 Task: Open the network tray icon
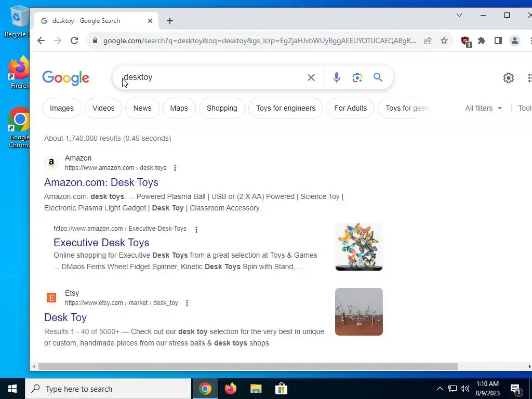pos(453,389)
